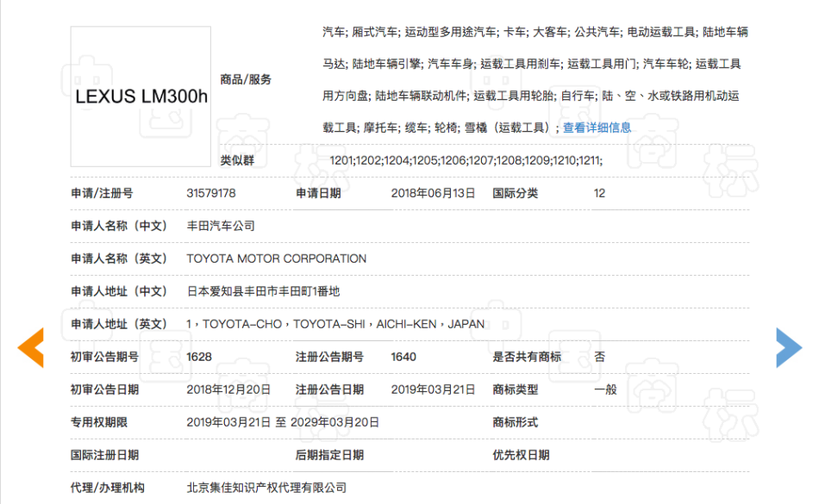Click the 代理/办理机构 label

coord(108,488)
